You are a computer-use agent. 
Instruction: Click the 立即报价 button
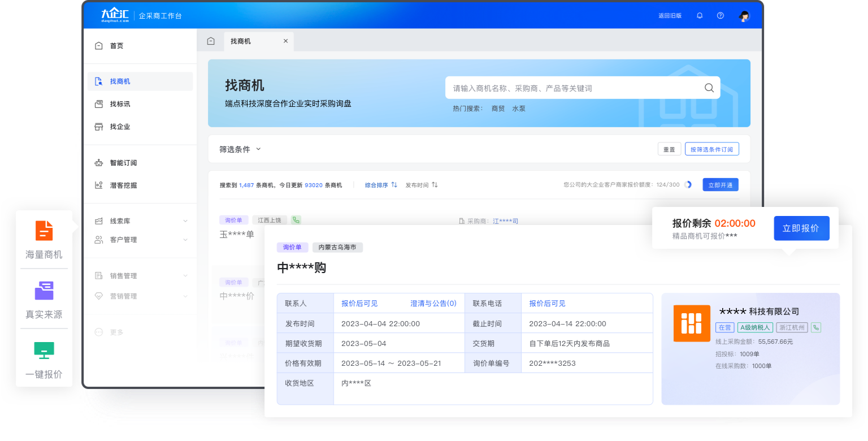(801, 228)
